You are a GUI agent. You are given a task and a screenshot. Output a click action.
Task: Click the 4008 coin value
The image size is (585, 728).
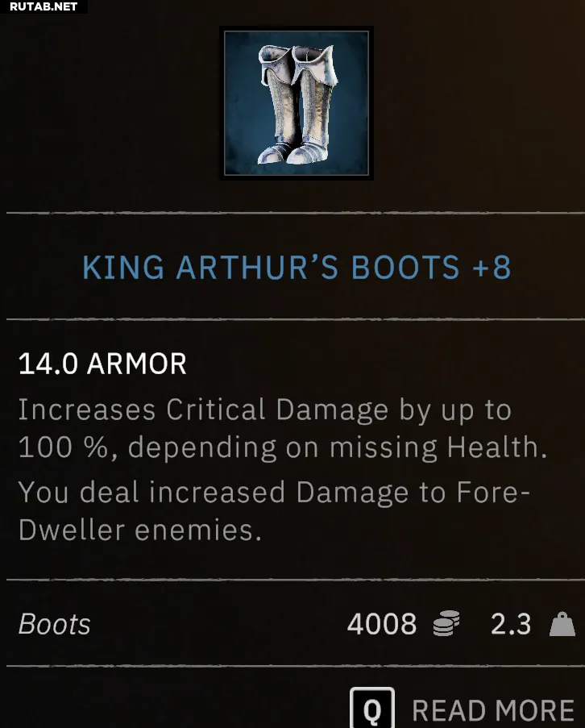coord(382,623)
